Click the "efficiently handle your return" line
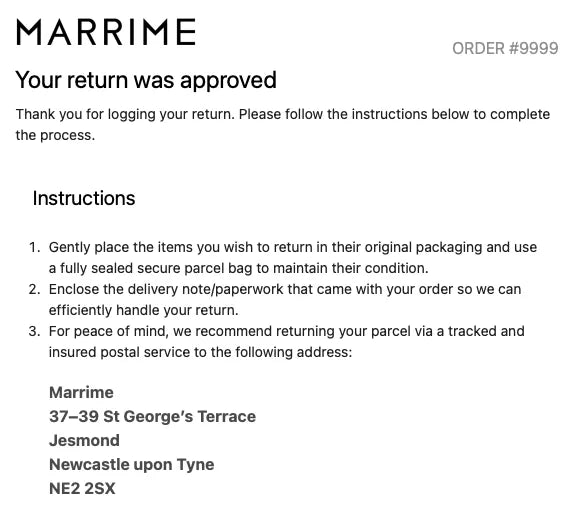The image size is (578, 520). 143,310
